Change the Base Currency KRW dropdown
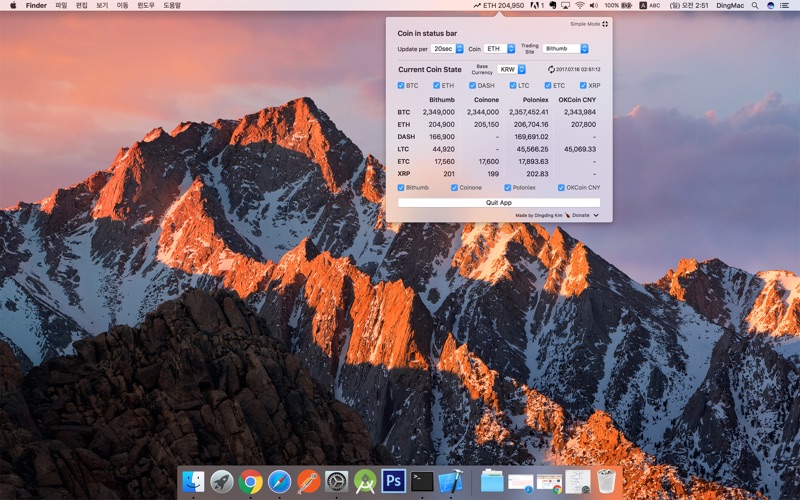 511,70
